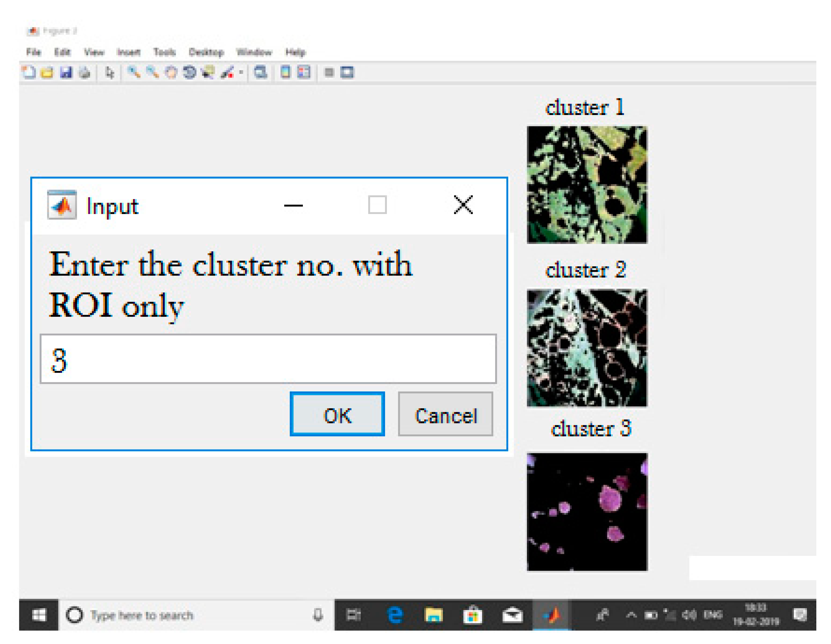Click the Print Figure icon

pyautogui.click(x=84, y=72)
